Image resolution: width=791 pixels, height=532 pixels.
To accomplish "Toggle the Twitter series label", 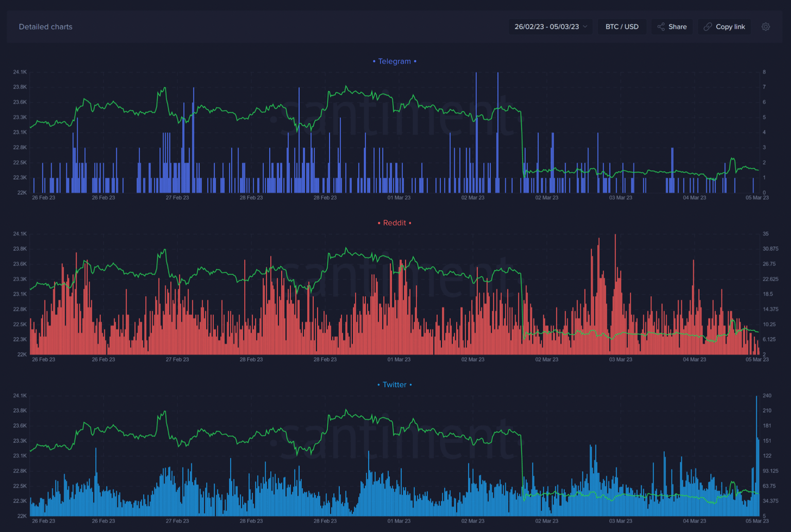I will [x=394, y=385].
